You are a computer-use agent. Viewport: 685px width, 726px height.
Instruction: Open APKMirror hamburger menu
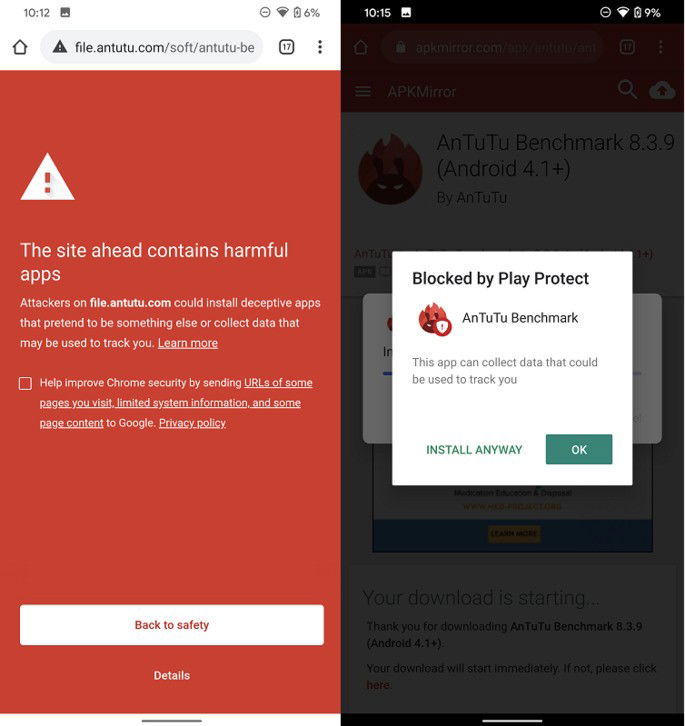(363, 92)
